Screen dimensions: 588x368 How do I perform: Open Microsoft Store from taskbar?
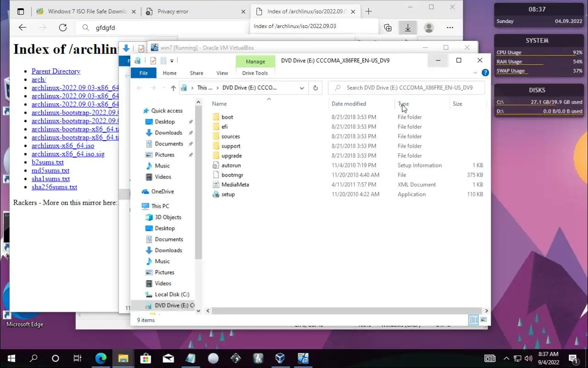pyautogui.click(x=146, y=358)
